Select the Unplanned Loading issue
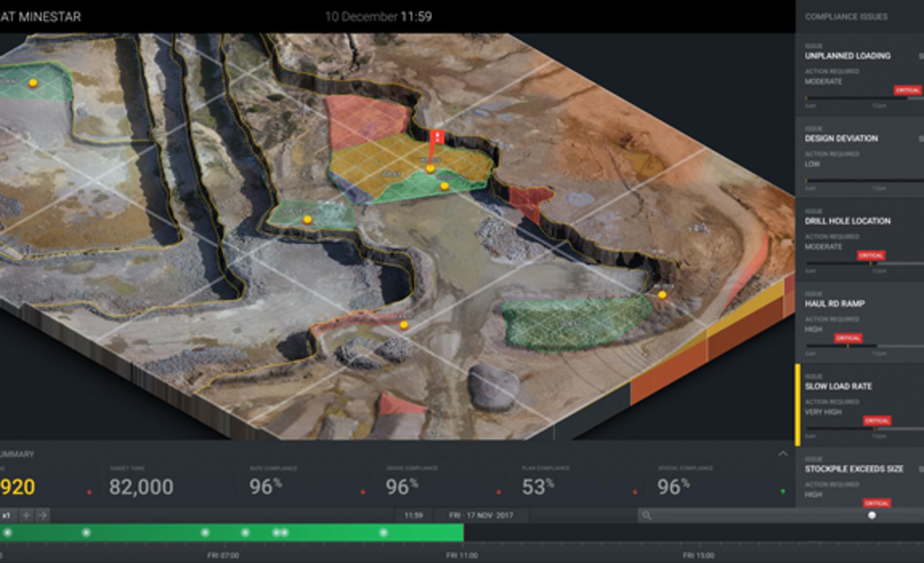 847,56
